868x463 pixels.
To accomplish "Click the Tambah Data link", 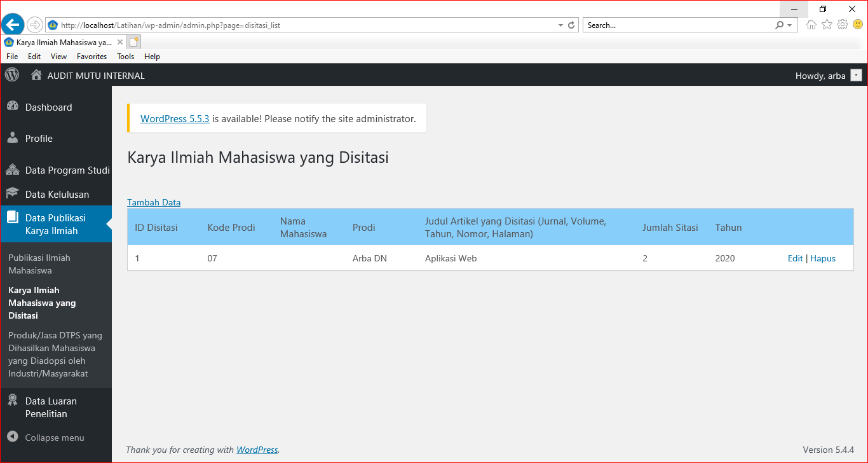I will (154, 202).
